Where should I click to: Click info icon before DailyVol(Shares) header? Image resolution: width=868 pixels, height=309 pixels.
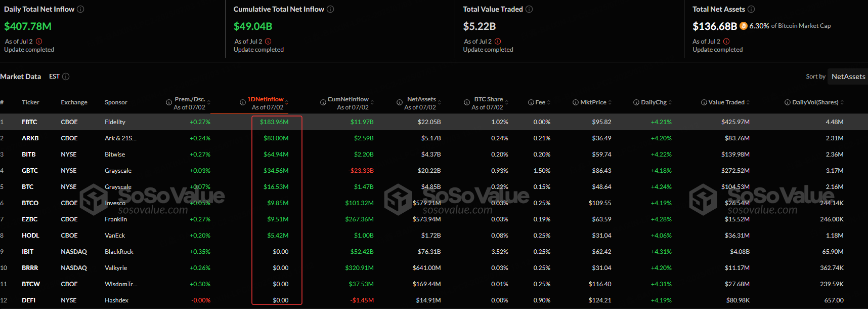point(787,102)
